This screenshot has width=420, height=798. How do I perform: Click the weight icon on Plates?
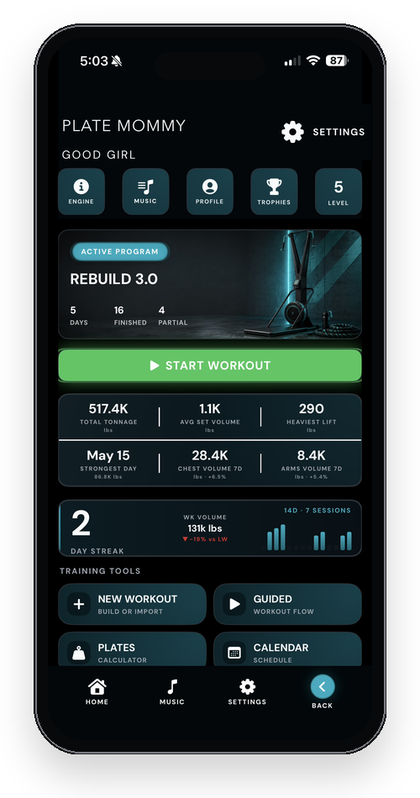pyautogui.click(x=79, y=653)
